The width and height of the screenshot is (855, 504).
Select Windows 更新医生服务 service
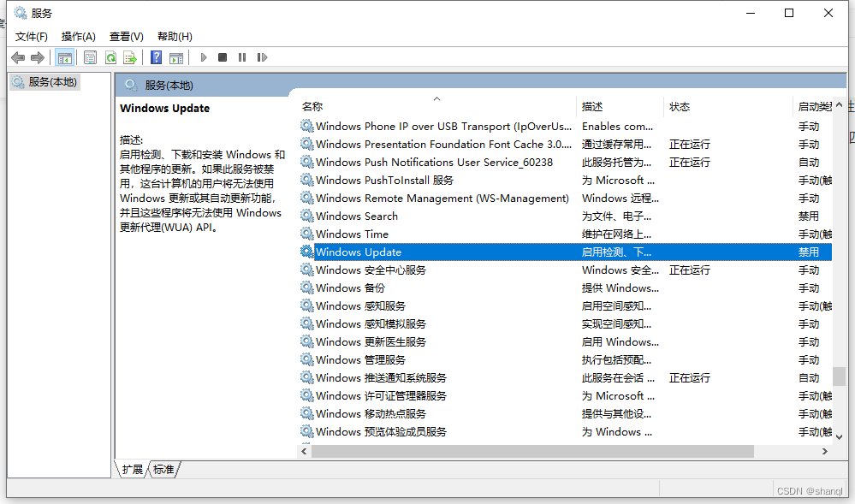(371, 342)
